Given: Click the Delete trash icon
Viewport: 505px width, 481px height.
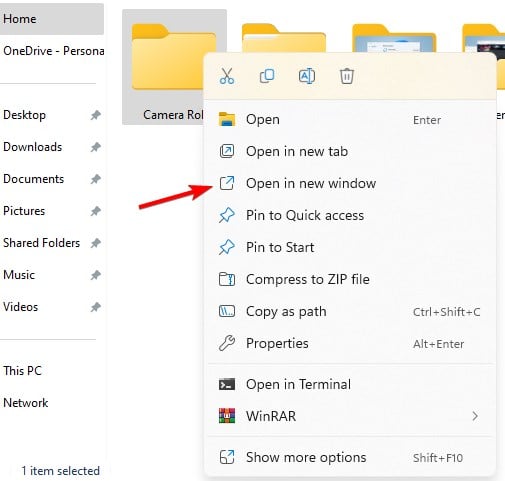Looking at the screenshot, I should click(347, 76).
